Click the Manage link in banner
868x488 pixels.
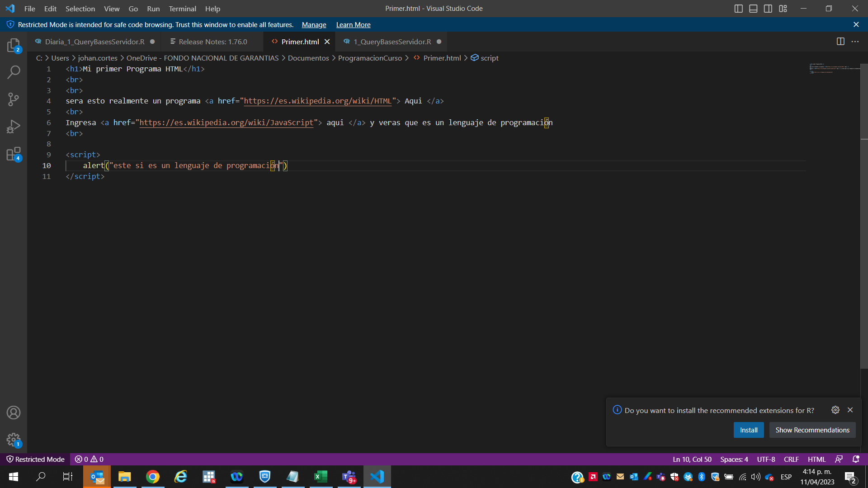point(314,25)
